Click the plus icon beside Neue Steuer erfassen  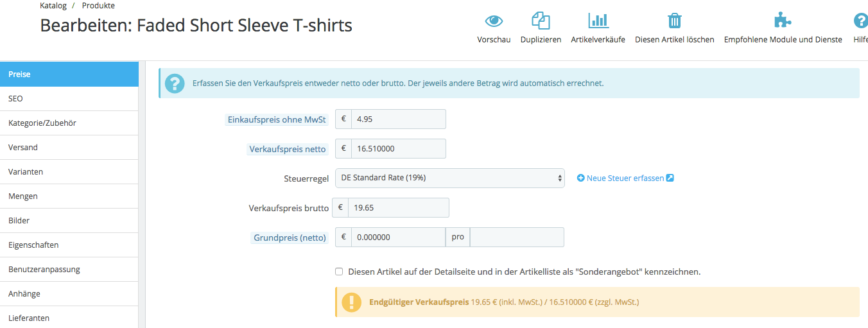tap(581, 178)
